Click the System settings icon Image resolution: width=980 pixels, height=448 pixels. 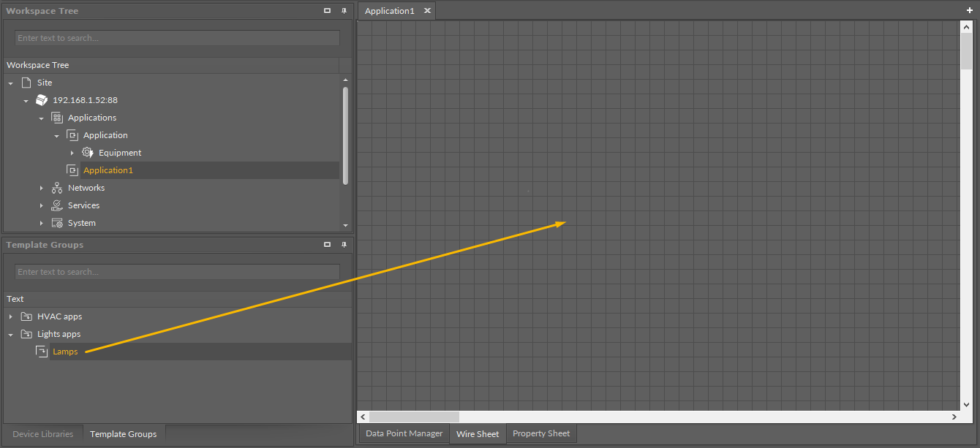point(57,223)
